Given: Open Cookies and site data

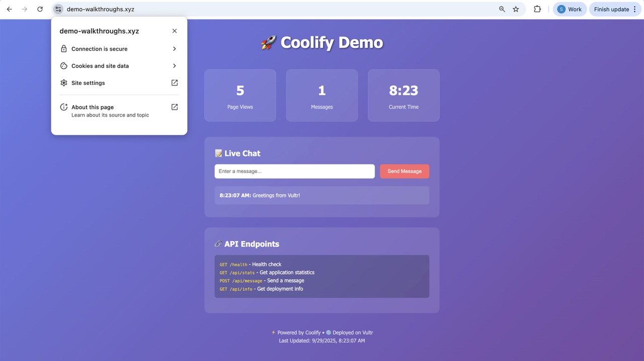Looking at the screenshot, I should point(119,66).
